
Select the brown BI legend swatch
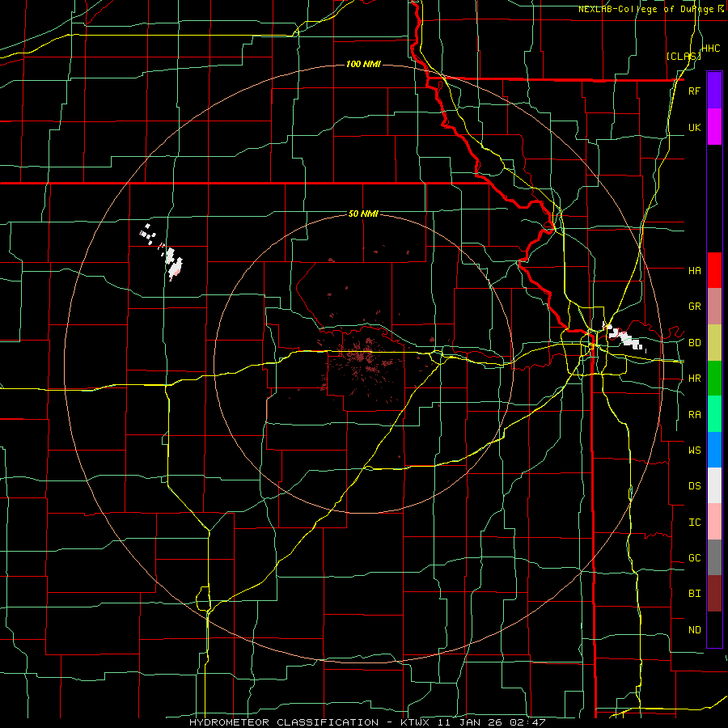click(x=714, y=594)
